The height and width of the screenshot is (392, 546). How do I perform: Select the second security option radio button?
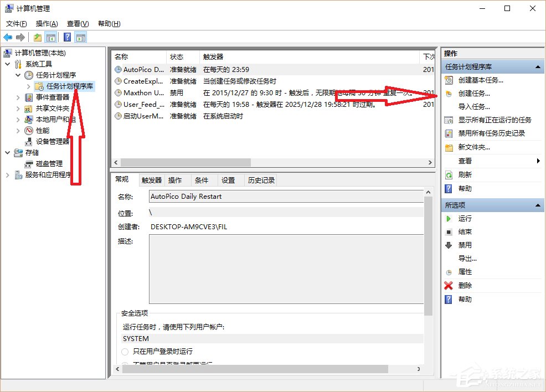(125, 364)
